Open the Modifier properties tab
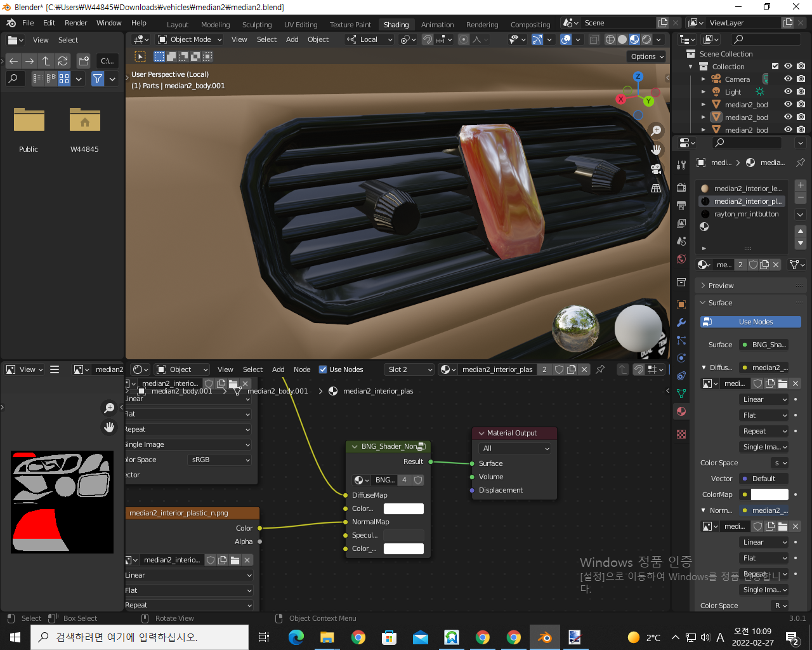The width and height of the screenshot is (812, 650). click(681, 322)
